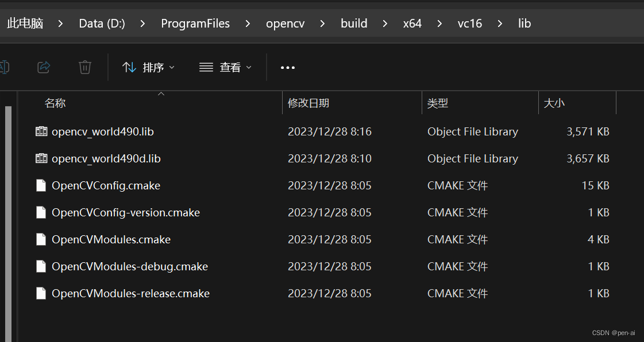Click the 排序 sort icon
The height and width of the screenshot is (342, 644).
coord(129,67)
